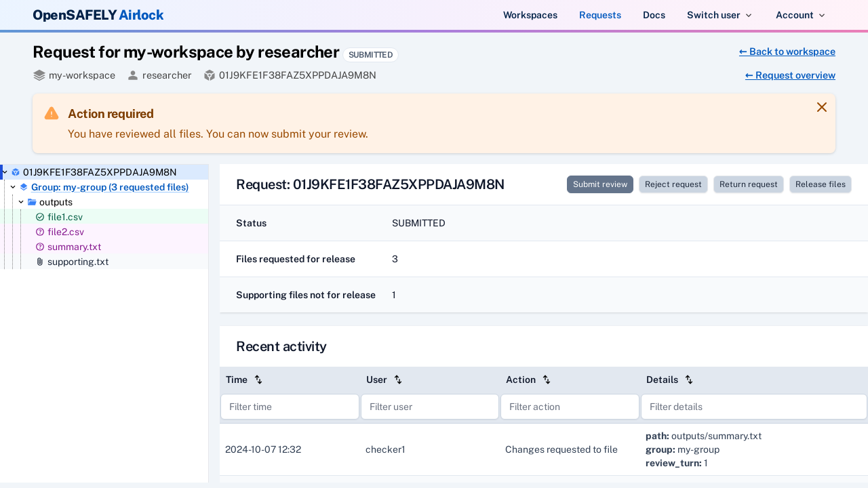
Task: Collapse the outputs folder
Action: point(21,202)
